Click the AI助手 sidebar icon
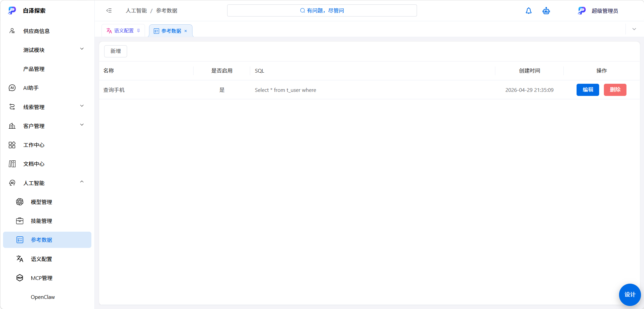The height and width of the screenshot is (309, 644). click(12, 88)
